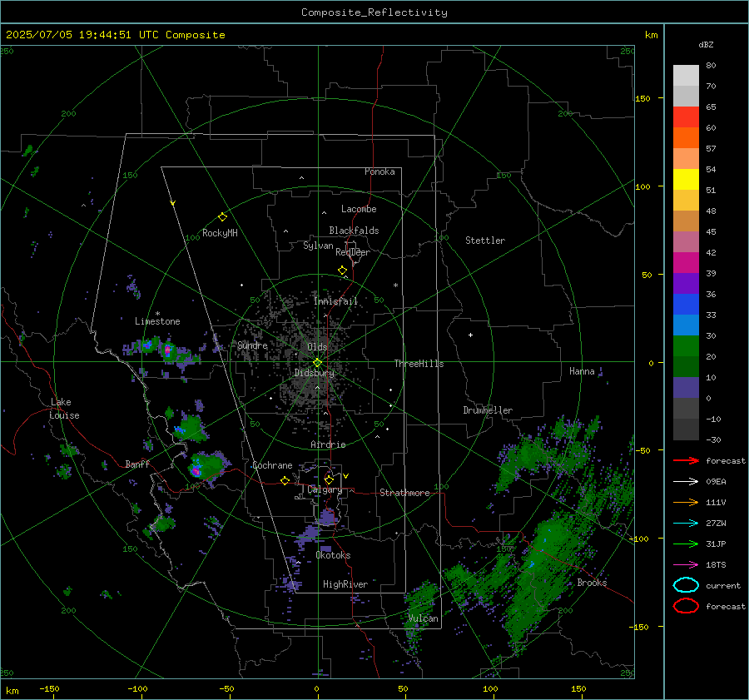
Task: Click the magenta-core storm cell below Limestone
Action: (167, 350)
